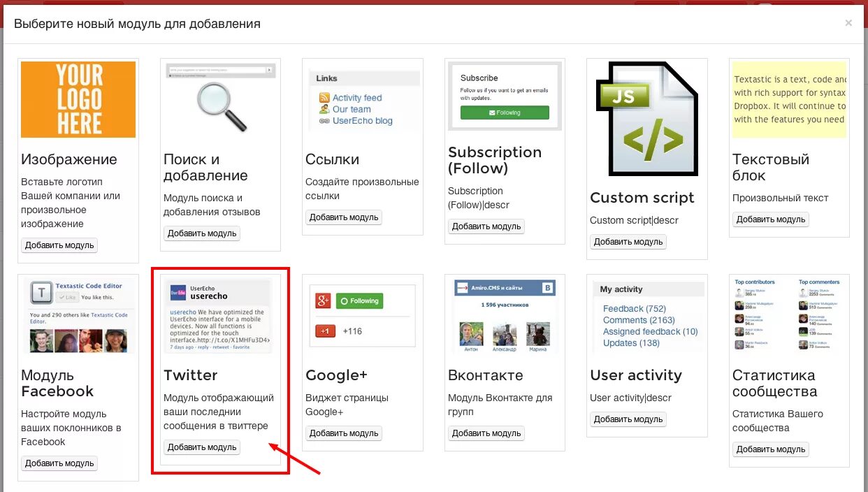Click the JS custom script file icon
The width and height of the screenshot is (868, 492).
(x=646, y=118)
